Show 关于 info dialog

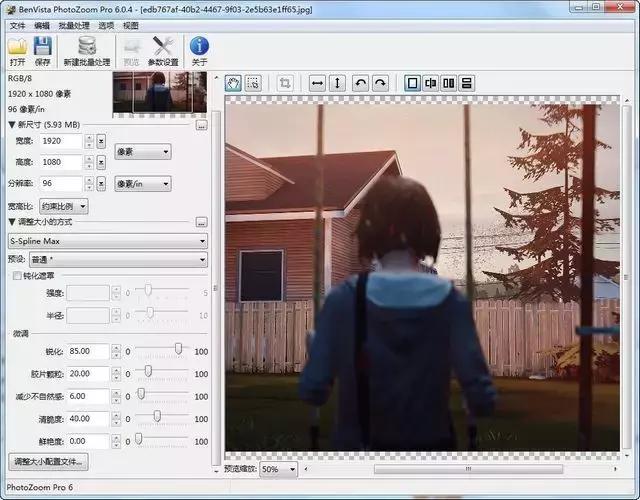[x=199, y=51]
